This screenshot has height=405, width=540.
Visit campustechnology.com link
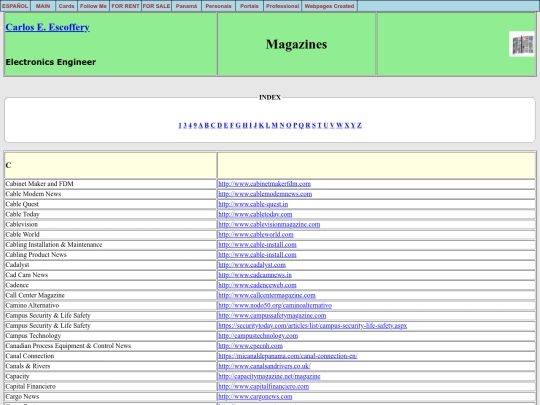tap(258, 336)
